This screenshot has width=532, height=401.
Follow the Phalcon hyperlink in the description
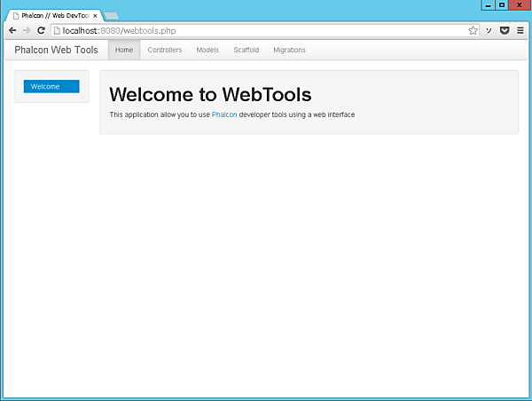tap(224, 114)
